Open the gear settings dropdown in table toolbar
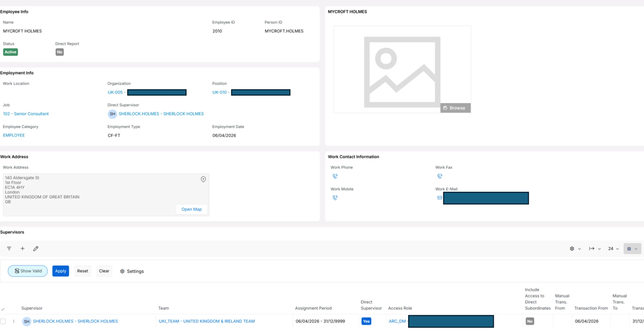The image size is (644, 332). point(575,249)
